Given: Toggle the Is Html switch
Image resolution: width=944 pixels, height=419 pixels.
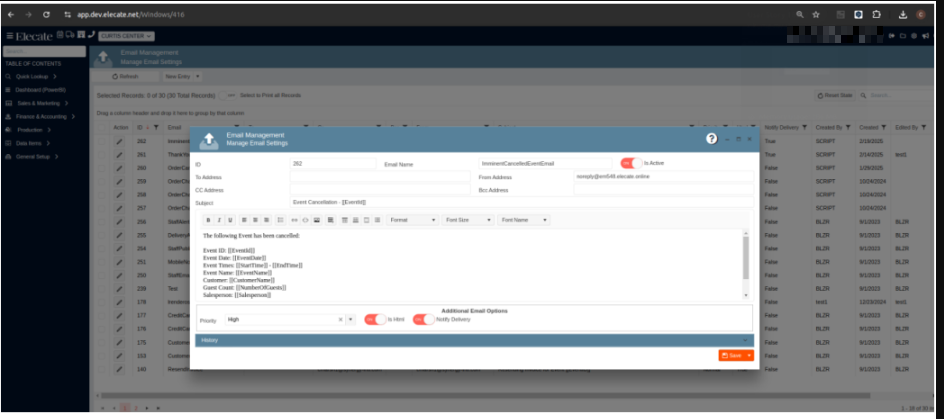Looking at the screenshot, I should coord(375,320).
